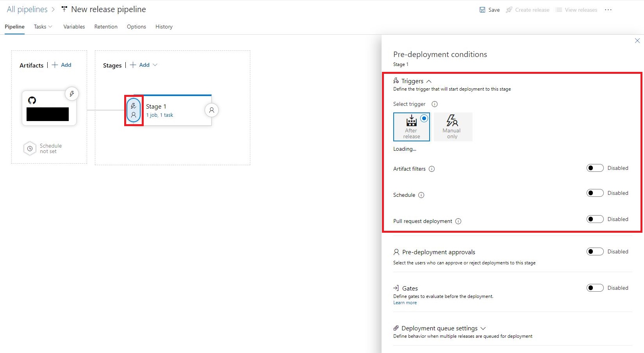Open the Retention tab
The image size is (644, 353).
point(106,27)
